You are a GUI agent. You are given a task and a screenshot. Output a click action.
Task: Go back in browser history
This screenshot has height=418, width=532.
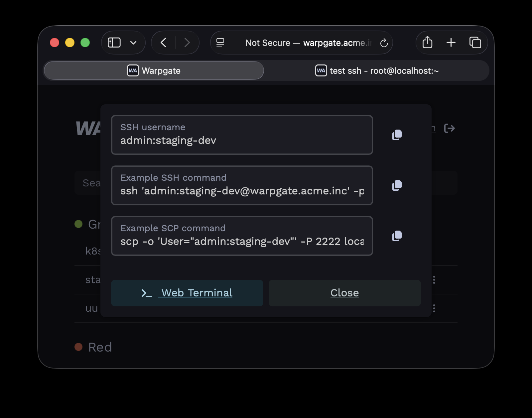point(163,43)
